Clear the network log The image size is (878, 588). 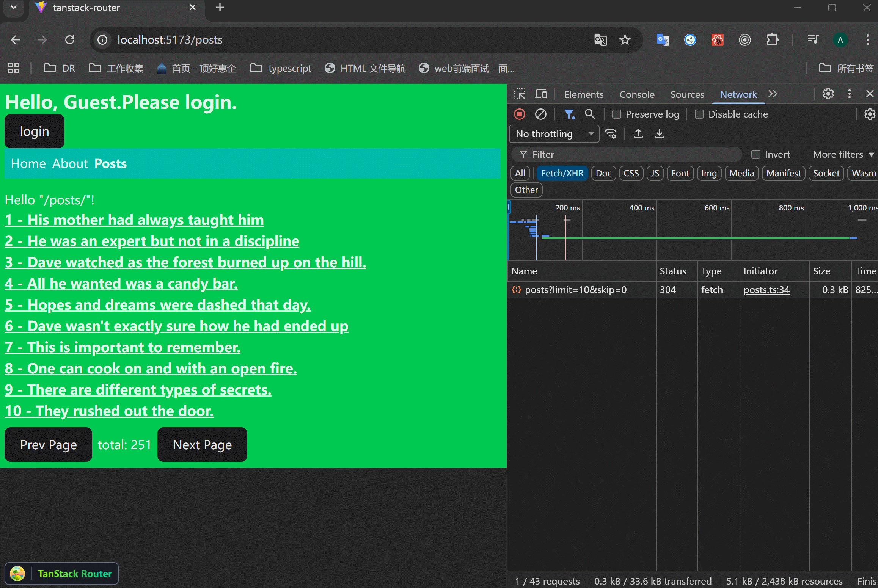click(x=540, y=114)
